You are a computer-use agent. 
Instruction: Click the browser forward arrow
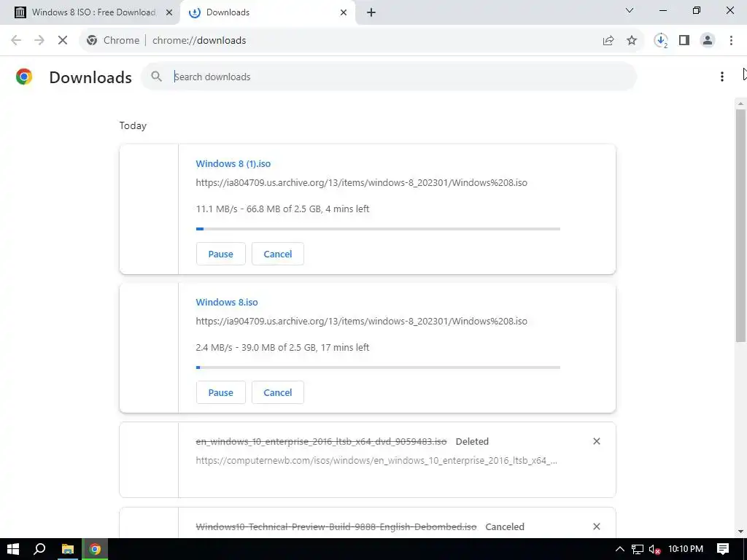[39, 41]
